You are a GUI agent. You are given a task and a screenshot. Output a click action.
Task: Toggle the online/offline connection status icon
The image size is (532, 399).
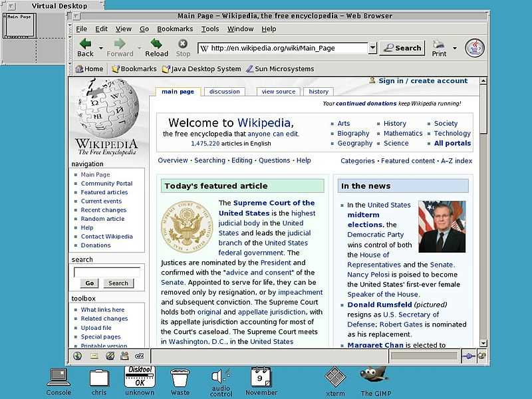pyautogui.click(x=469, y=356)
